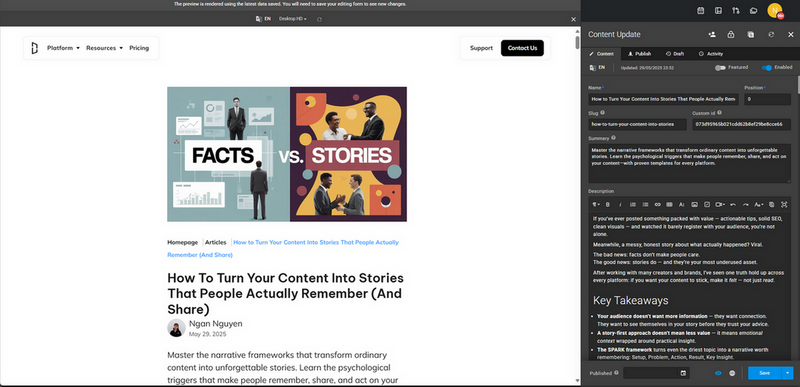The height and width of the screenshot is (387, 800).
Task: Click the site logo in preview navbar
Action: click(x=34, y=48)
